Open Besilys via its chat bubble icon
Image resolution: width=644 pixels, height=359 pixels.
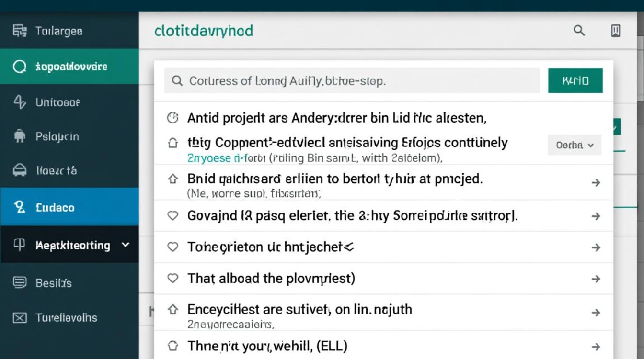coord(20,282)
